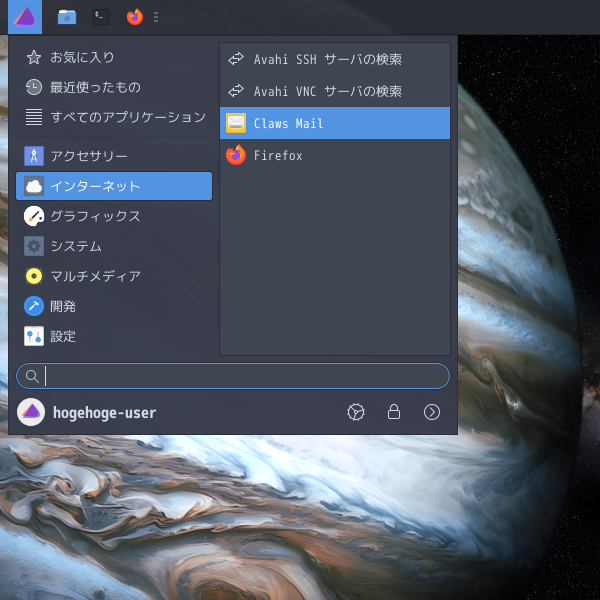Click the Claws Mail envelope icon
This screenshot has width=600, height=600.
236,123
